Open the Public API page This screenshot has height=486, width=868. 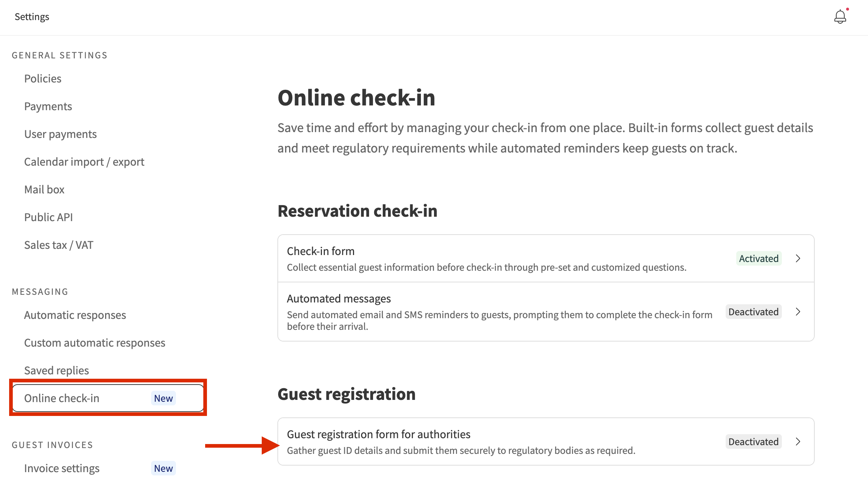click(x=48, y=217)
